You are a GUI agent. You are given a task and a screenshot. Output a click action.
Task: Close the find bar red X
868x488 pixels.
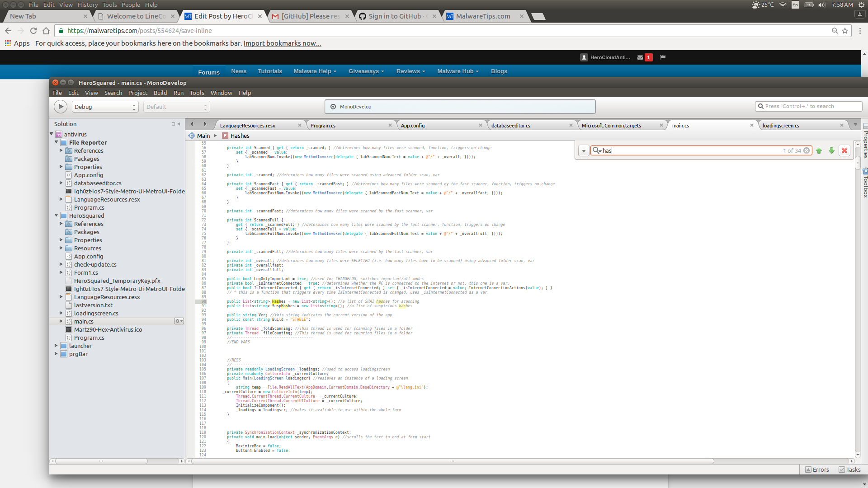(844, 151)
